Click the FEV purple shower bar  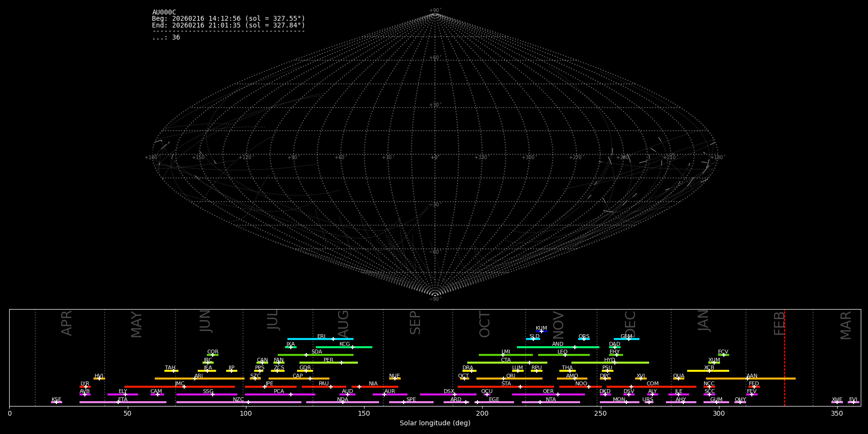[752, 394]
